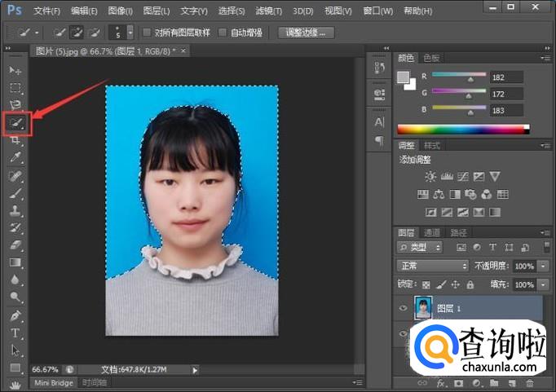Select the Eyedropper tool
This screenshot has width=556, height=392.
[x=15, y=158]
